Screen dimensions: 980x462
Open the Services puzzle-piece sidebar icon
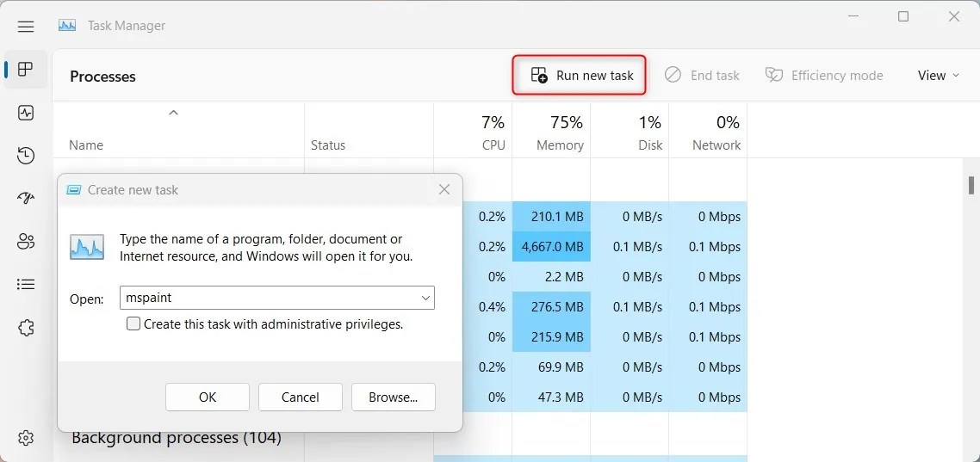point(26,328)
